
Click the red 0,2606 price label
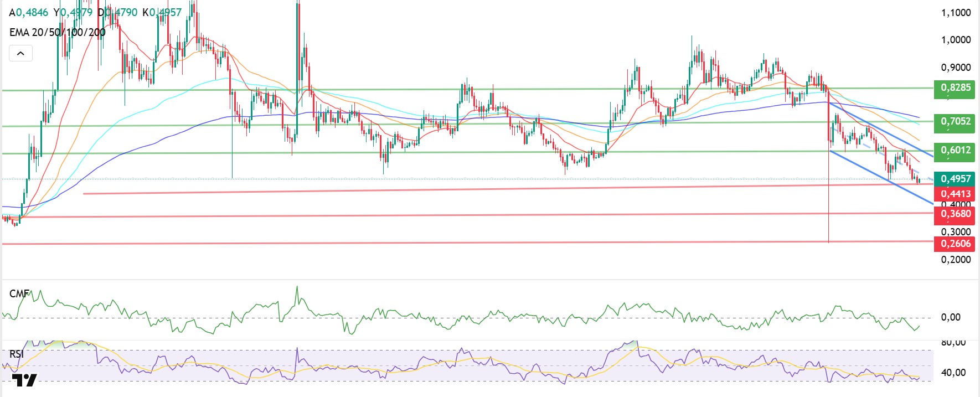[954, 244]
